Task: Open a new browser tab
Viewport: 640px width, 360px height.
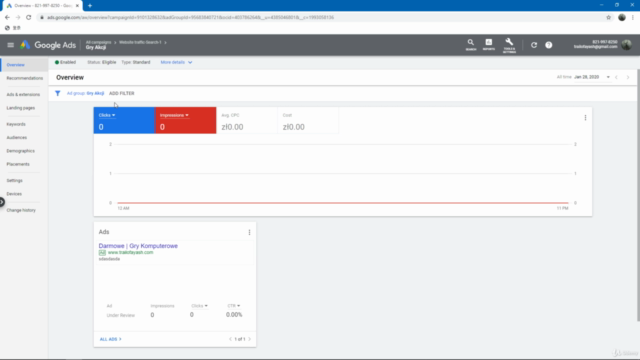Action: (x=90, y=5)
